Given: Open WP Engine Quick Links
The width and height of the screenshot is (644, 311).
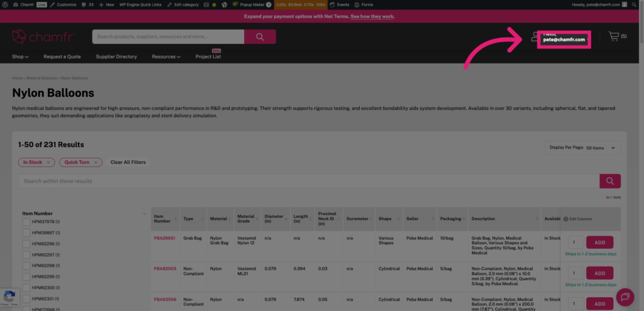Looking at the screenshot, I should coord(140,4).
